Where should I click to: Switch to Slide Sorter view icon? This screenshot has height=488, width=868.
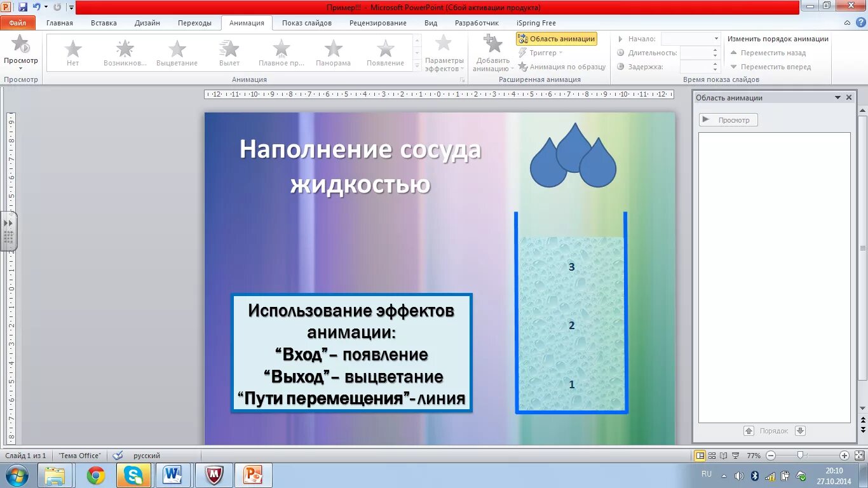click(712, 456)
